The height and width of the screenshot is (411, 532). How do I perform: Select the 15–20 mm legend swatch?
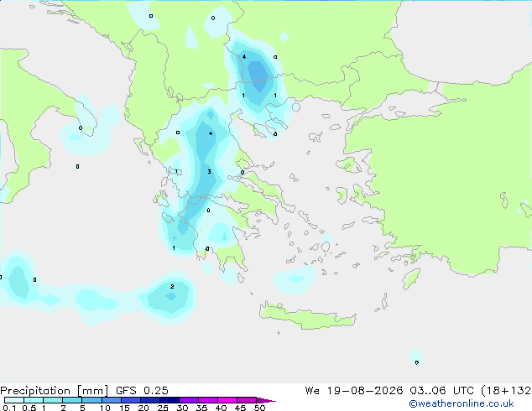pyautogui.click(x=131, y=400)
